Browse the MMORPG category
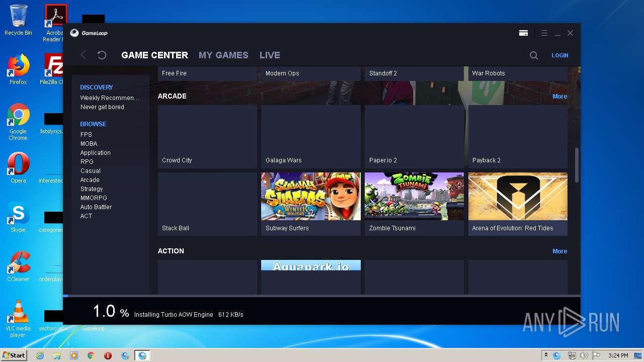Screen dimensions: 644x362 click(94, 198)
